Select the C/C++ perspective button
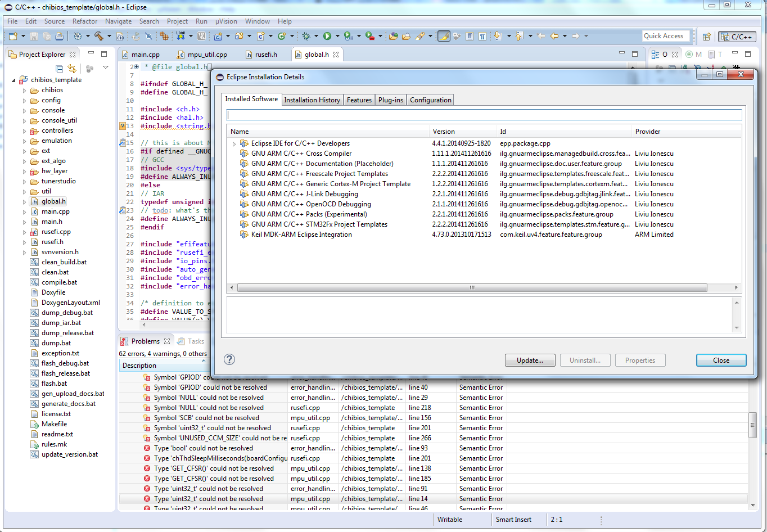The height and width of the screenshot is (532, 767). [737, 37]
